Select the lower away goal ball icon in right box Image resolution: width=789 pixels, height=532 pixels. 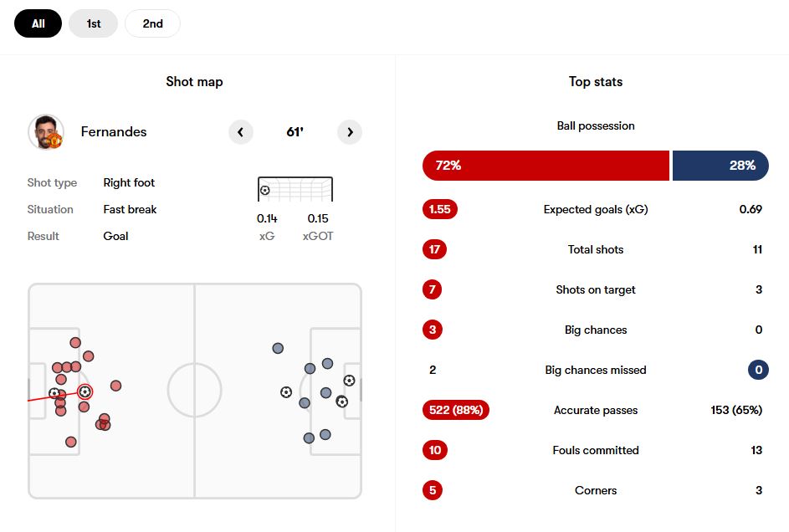pyautogui.click(x=342, y=402)
